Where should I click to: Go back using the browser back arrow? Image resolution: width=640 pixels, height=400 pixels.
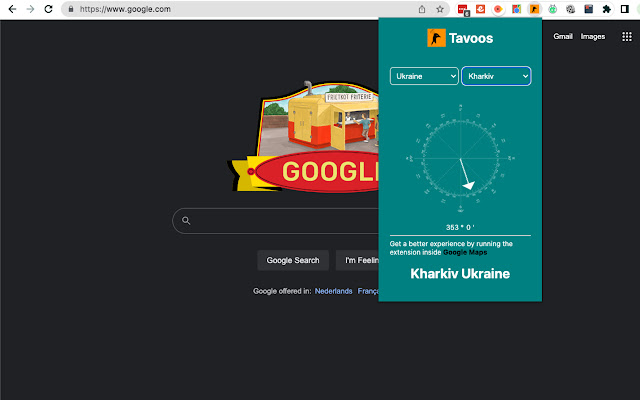pos(12,9)
